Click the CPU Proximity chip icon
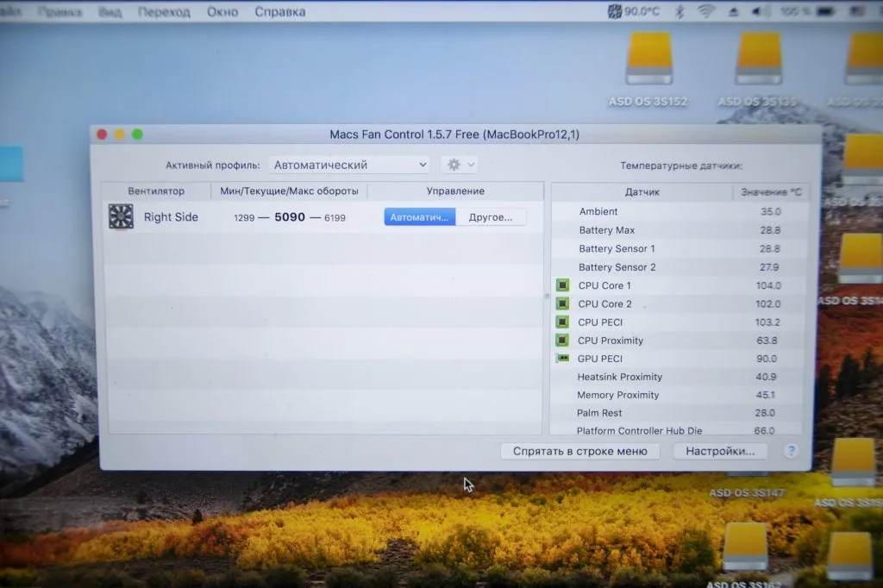 562,341
